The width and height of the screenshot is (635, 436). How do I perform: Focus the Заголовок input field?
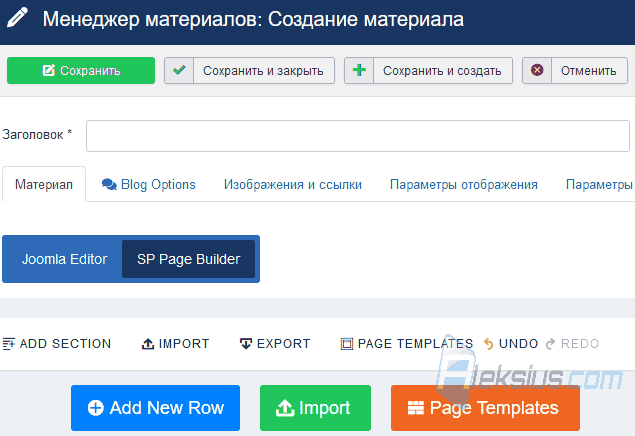pos(358,136)
